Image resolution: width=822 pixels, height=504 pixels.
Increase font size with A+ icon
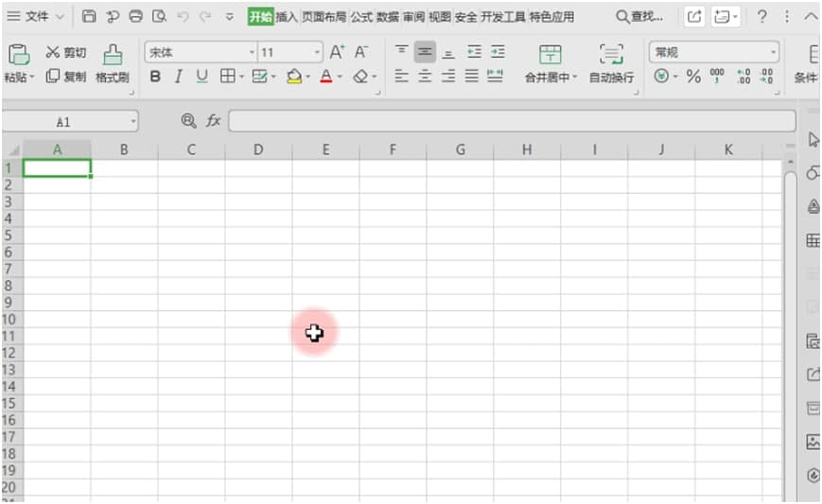pyautogui.click(x=337, y=52)
